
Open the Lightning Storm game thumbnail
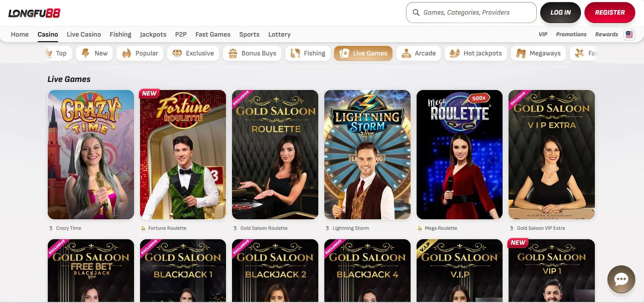pos(367,155)
